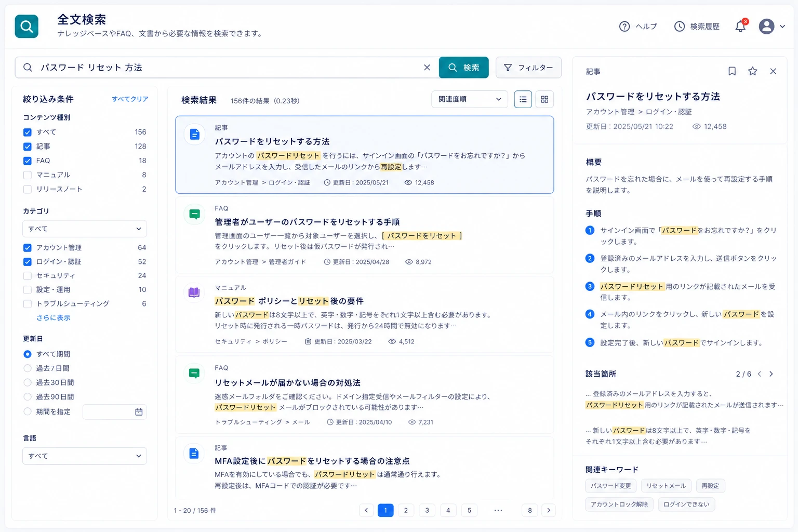The height and width of the screenshot is (532, 798).
Task: Click the パスワード変更 keyword tag
Action: pos(611,486)
